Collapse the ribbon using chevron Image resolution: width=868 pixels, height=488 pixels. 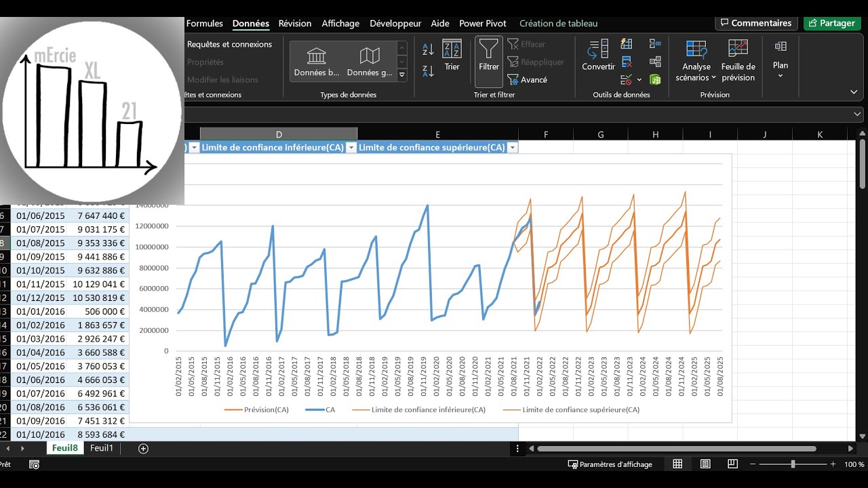coord(854,91)
